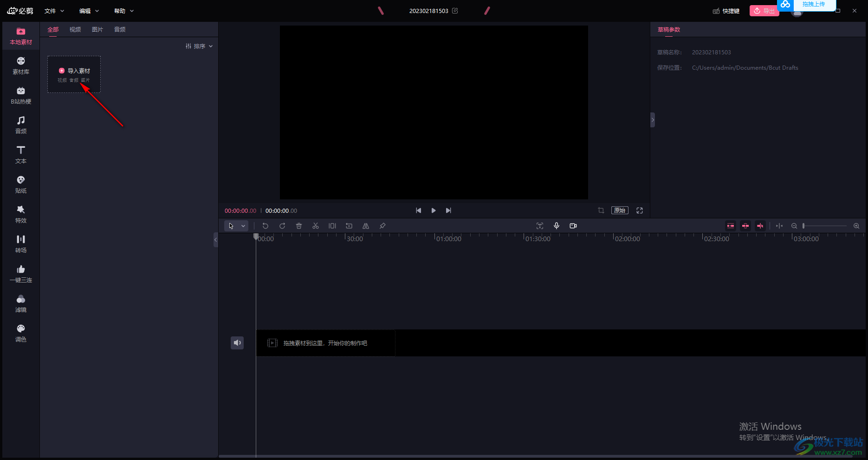Click the 拖拽上传 cloud upload button
The height and width of the screenshot is (460, 868).
click(x=807, y=4)
